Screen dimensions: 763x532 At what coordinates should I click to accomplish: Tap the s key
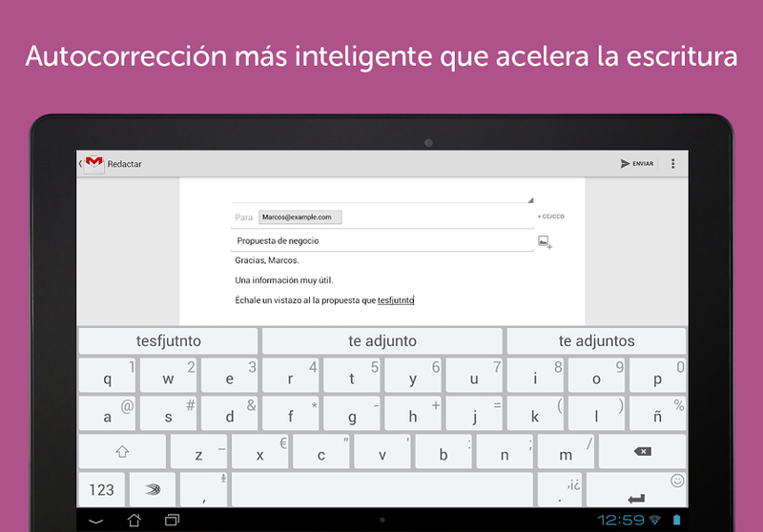point(169,414)
